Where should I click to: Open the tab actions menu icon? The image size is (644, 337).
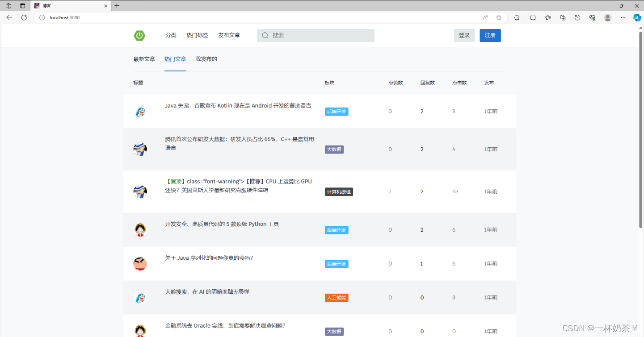click(22, 6)
